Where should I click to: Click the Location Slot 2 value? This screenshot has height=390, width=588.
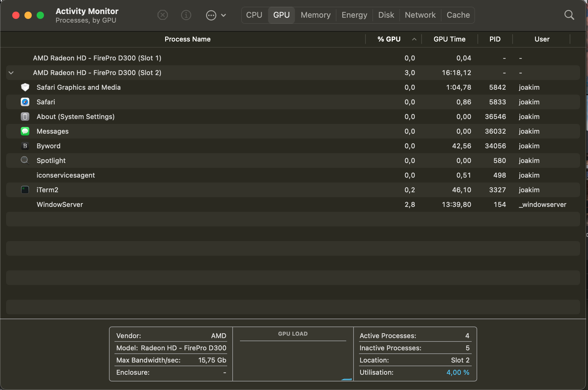pos(460,360)
